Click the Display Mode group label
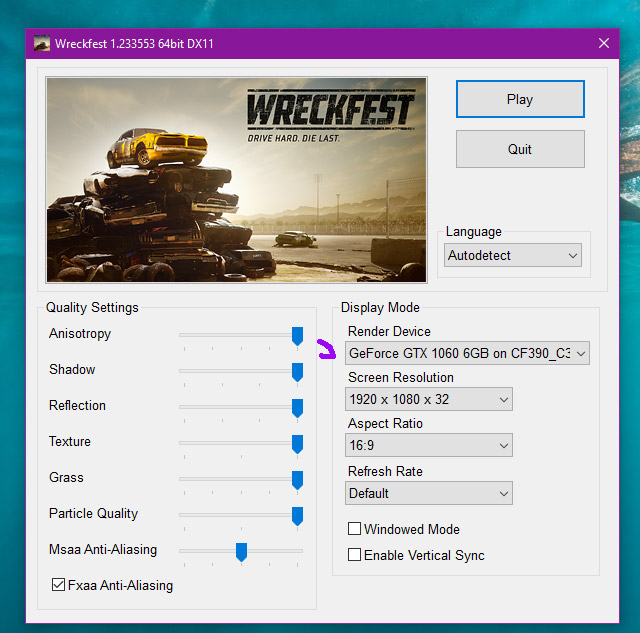This screenshot has height=633, width=640. click(380, 307)
